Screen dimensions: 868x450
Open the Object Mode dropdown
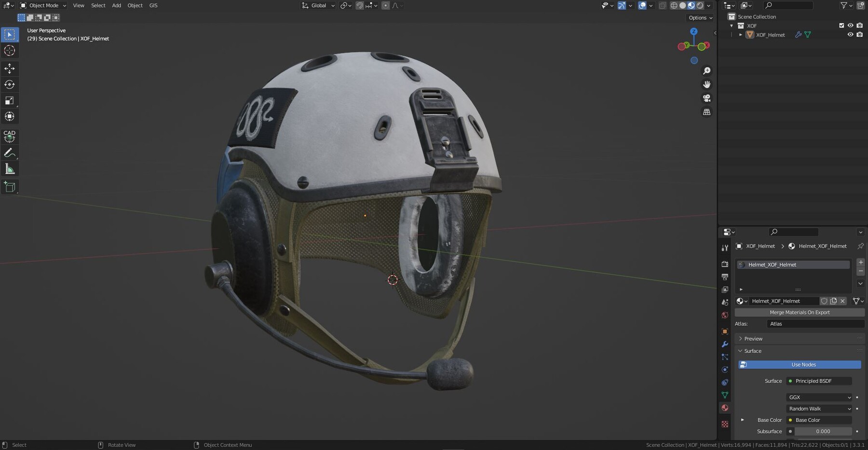point(42,5)
